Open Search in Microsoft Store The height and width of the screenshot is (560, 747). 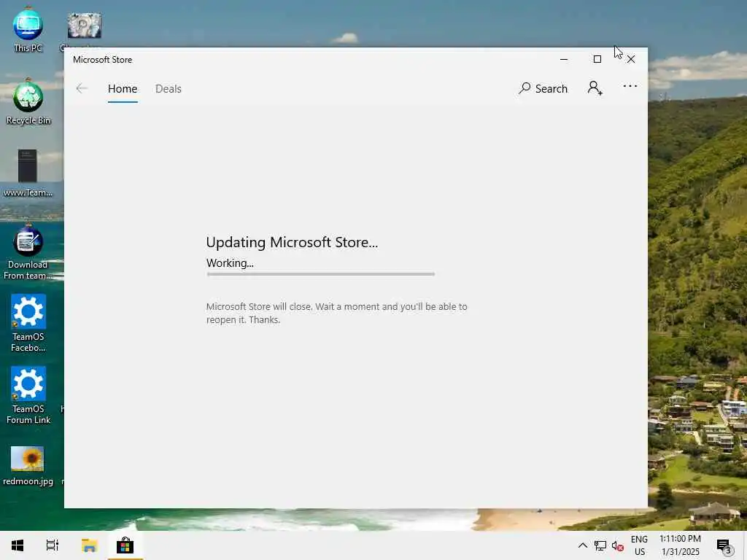click(543, 88)
